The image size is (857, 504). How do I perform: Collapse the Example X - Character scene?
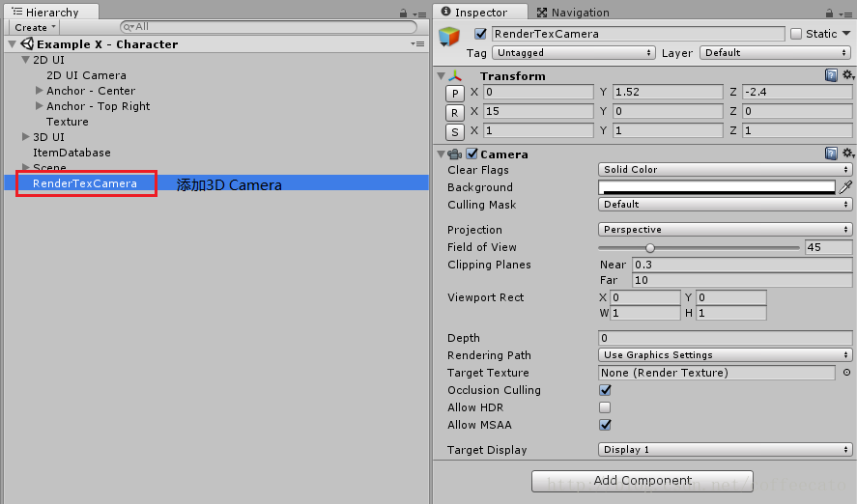pos(13,44)
